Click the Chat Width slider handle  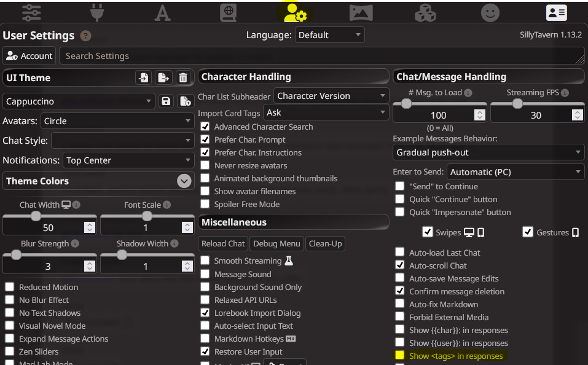pyautogui.click(x=36, y=216)
